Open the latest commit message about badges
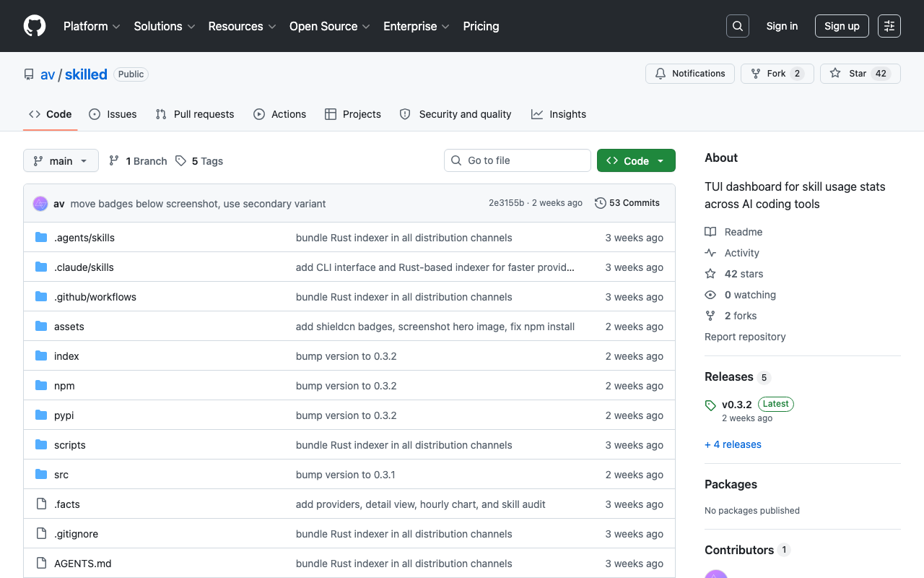924x578 pixels. tap(198, 204)
